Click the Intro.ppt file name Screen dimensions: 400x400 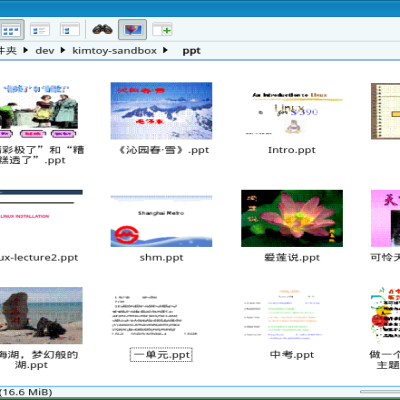click(292, 150)
